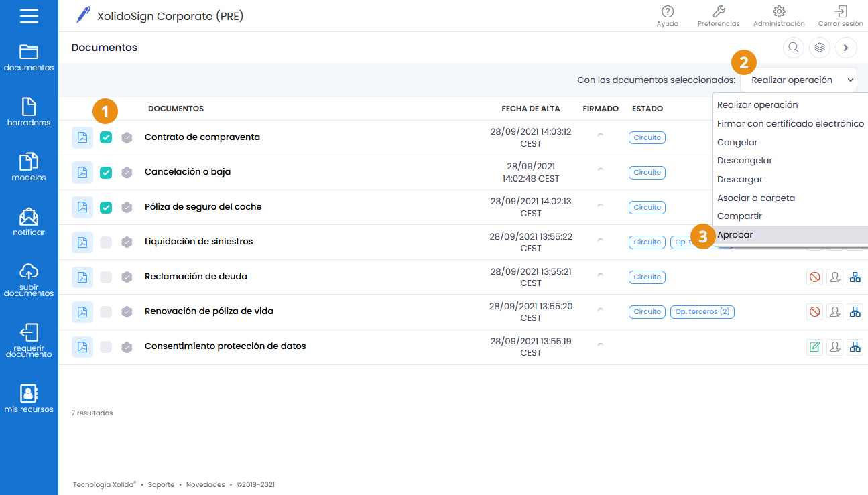Check Renovación de póliza de vida checkbox
This screenshot has width=868, height=495.
click(x=106, y=311)
